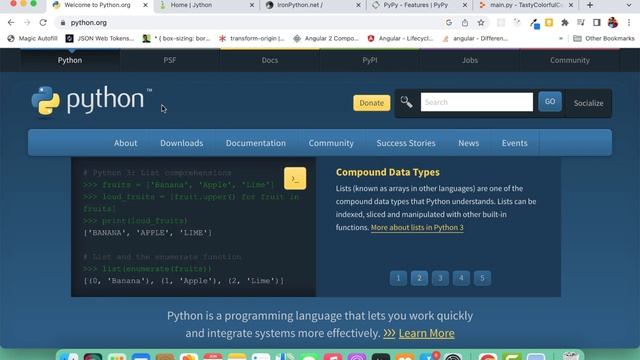Open the JSON Web Tokens bookmark
The width and height of the screenshot is (640, 360).
[x=100, y=38]
